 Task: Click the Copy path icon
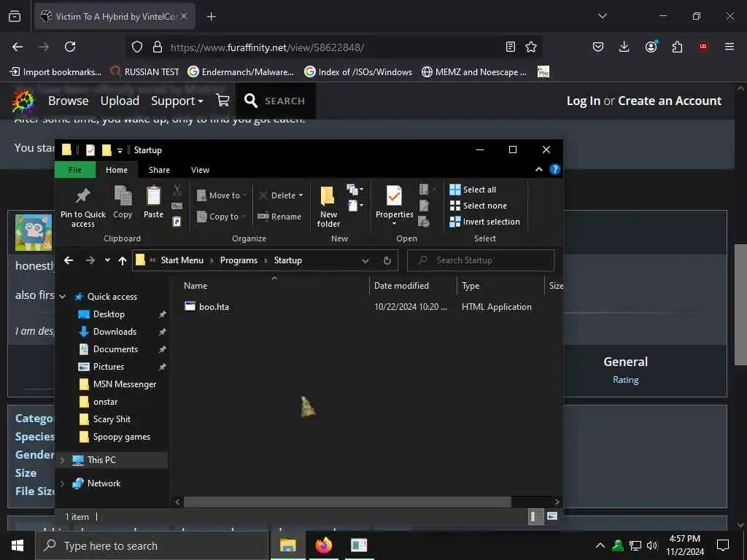pos(177,206)
